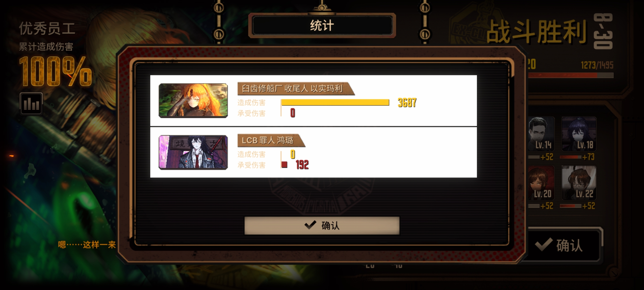The image size is (644, 290).
Task: Click the Lv.20 character portrait icon
Action: (x=541, y=183)
